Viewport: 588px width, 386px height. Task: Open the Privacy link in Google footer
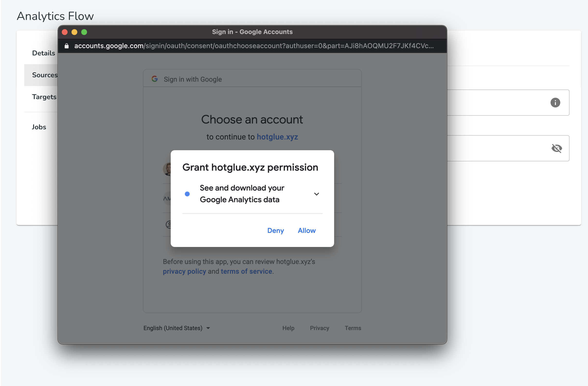tap(320, 328)
